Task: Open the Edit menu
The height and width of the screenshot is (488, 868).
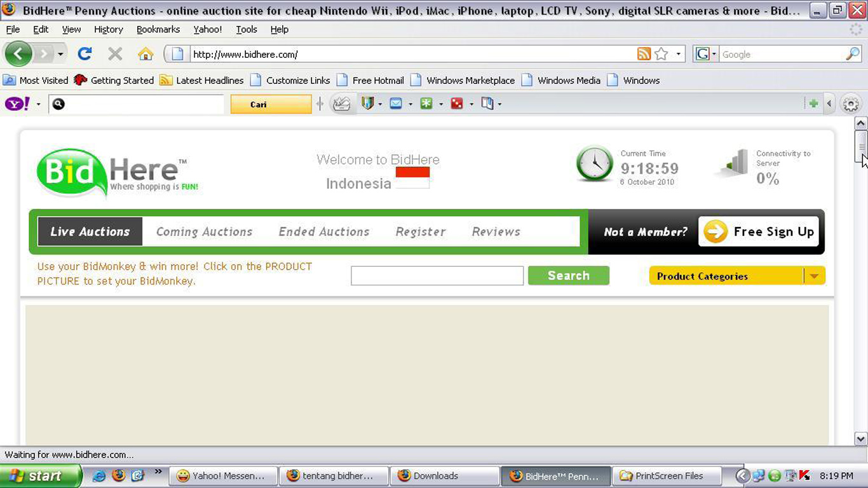Action: pos(41,29)
